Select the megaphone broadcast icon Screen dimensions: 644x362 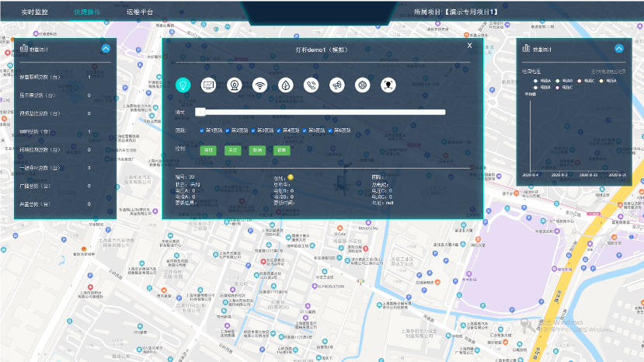[x=336, y=85]
